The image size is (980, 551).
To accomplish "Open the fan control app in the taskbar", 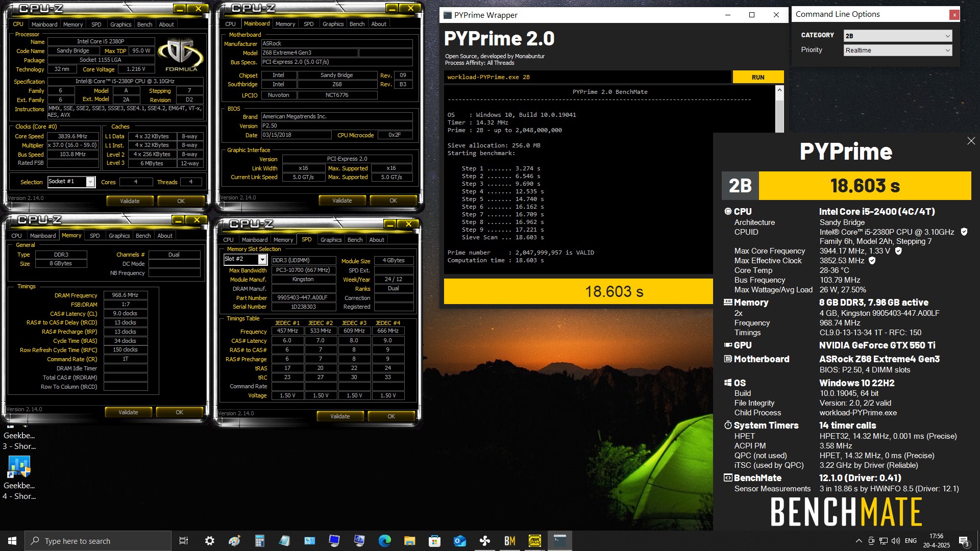I will tap(484, 541).
